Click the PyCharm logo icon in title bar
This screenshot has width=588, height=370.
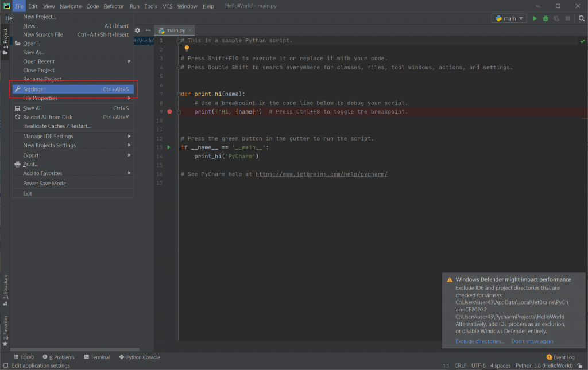point(6,6)
